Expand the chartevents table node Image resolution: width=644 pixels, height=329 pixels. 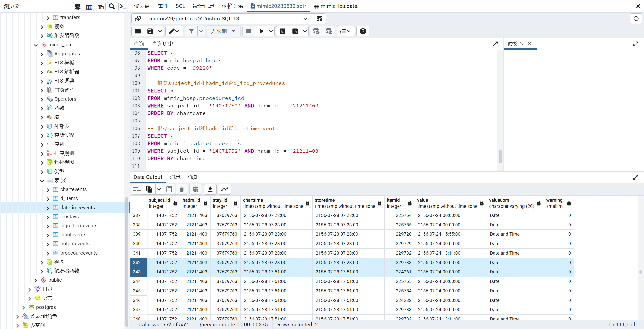[x=48, y=190]
